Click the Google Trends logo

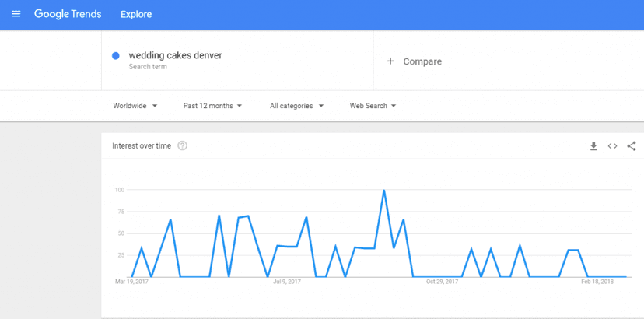[x=68, y=14]
